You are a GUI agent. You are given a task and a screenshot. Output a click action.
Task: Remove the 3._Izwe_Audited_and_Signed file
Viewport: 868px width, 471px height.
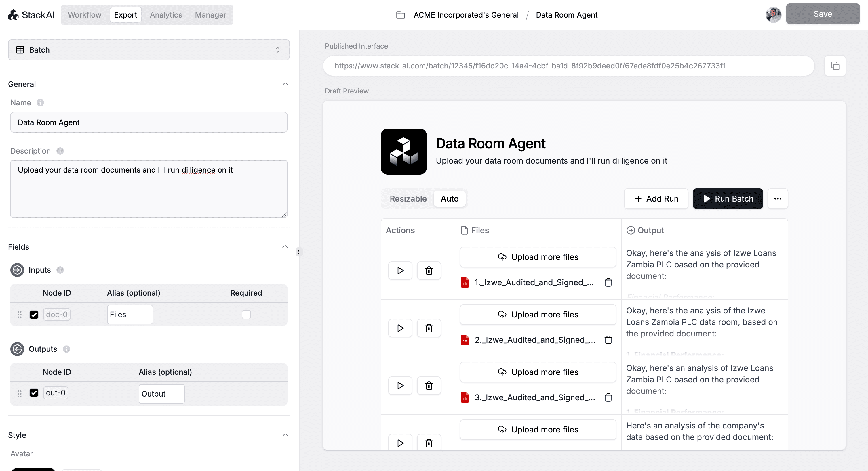[x=608, y=398]
